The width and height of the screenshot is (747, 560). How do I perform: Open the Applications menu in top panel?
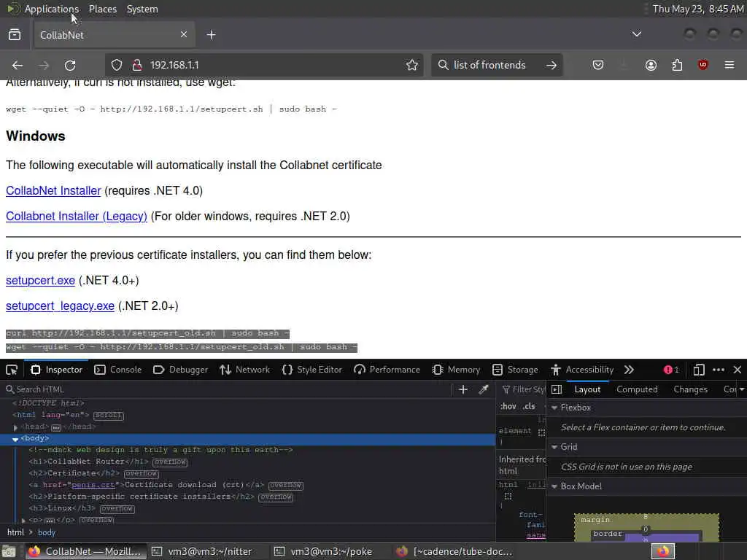[52, 9]
